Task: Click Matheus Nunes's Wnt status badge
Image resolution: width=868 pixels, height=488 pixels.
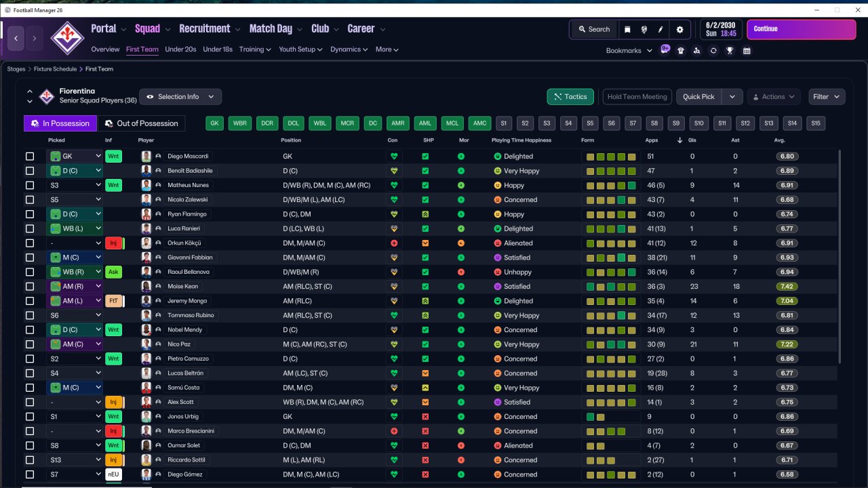Action: (x=114, y=185)
